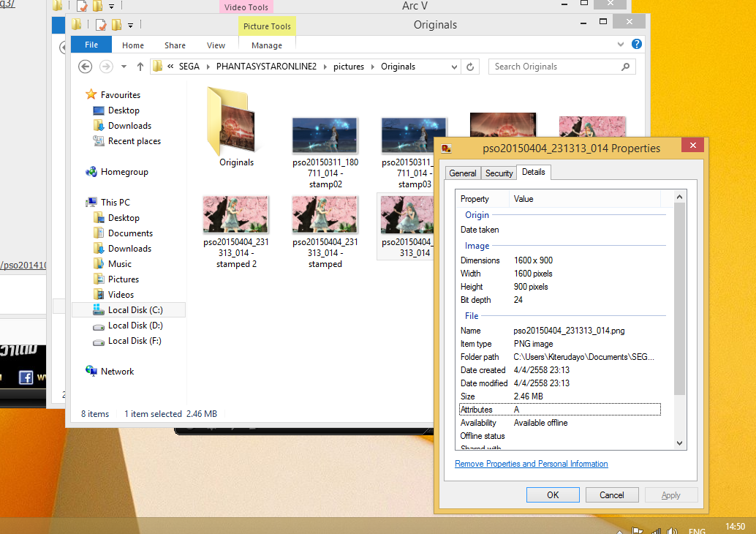
Task: Open Music folder in sidebar
Action: pyautogui.click(x=120, y=264)
